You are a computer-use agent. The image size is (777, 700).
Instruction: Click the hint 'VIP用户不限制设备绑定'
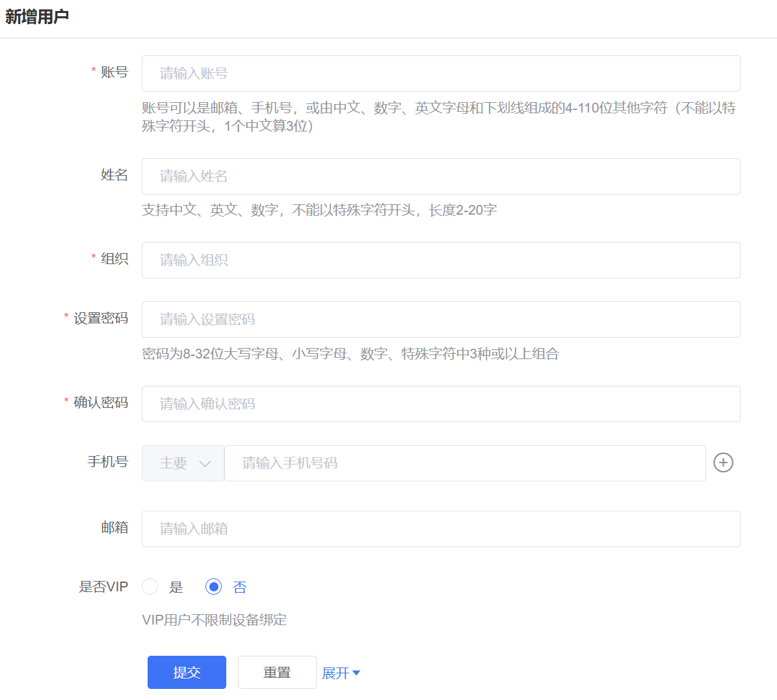215,620
